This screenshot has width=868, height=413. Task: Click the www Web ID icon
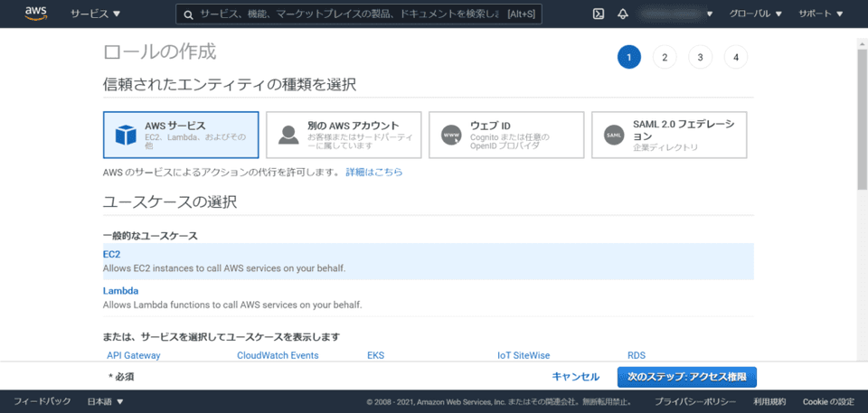point(451,135)
